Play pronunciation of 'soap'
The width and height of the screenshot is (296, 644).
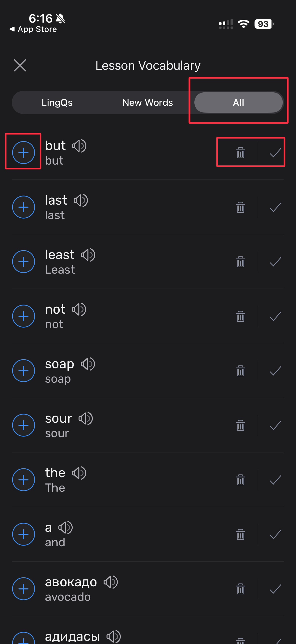(x=88, y=364)
